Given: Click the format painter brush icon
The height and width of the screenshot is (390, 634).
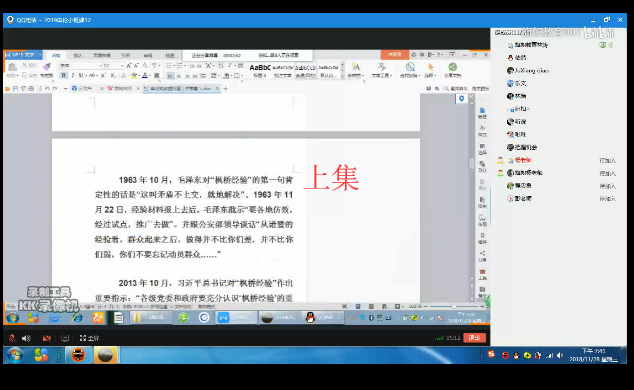Looking at the screenshot, I should click(47, 67).
